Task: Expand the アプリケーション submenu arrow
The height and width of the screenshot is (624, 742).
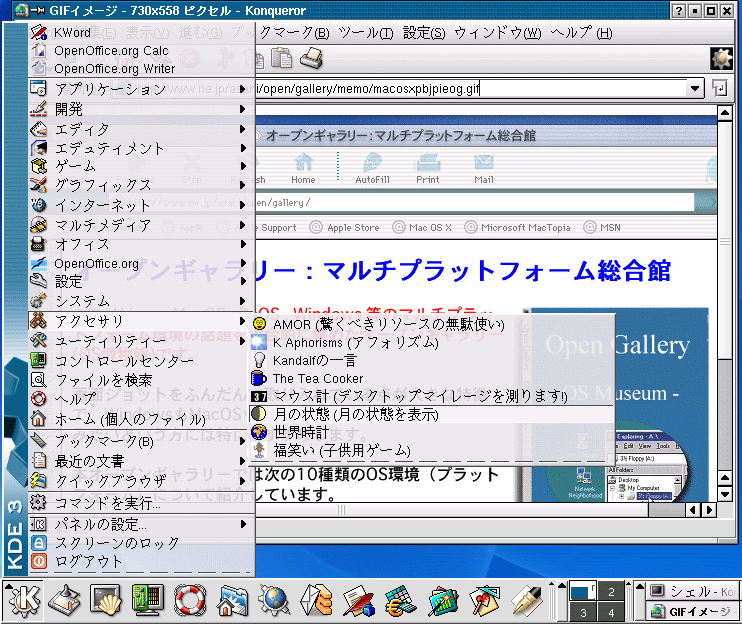Action: click(x=243, y=89)
